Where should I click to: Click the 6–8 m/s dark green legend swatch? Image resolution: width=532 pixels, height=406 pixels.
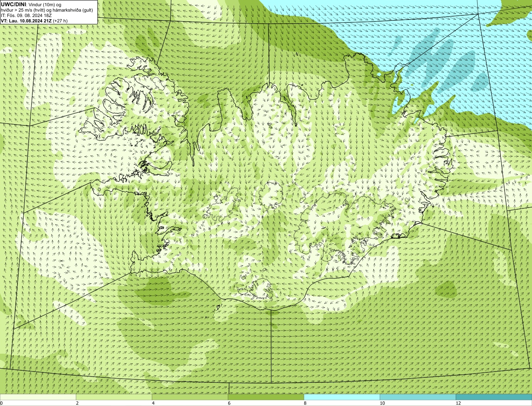coord(266,397)
